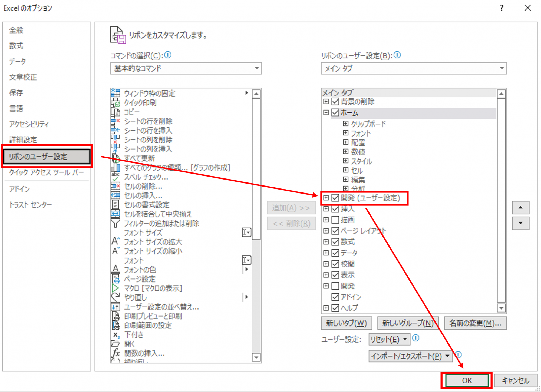The image size is (541, 392).
Task: Click the 新しいグループ button
Action: pos(408,323)
